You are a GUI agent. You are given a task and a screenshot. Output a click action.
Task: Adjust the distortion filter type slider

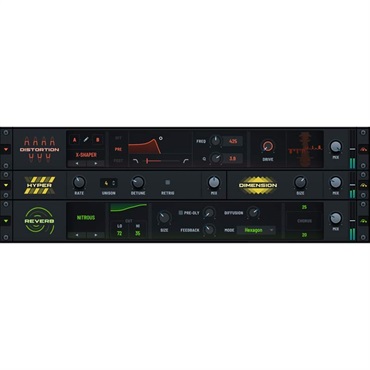[x=161, y=161]
